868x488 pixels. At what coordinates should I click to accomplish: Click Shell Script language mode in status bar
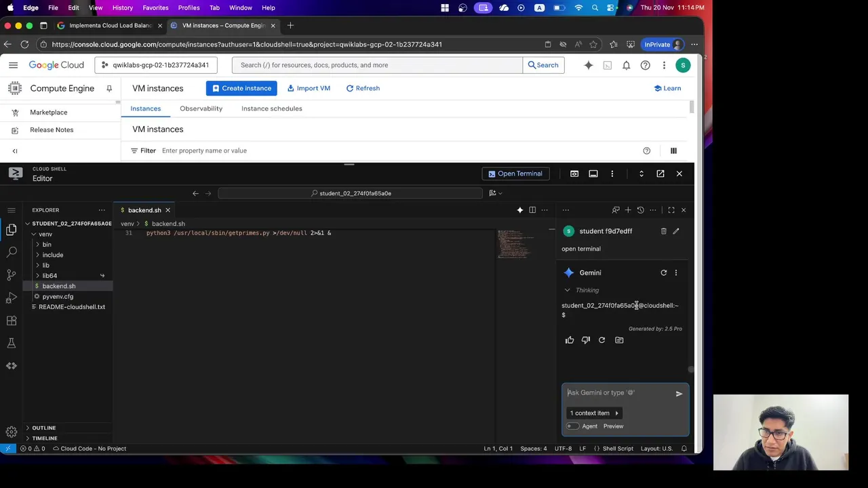[618, 449]
